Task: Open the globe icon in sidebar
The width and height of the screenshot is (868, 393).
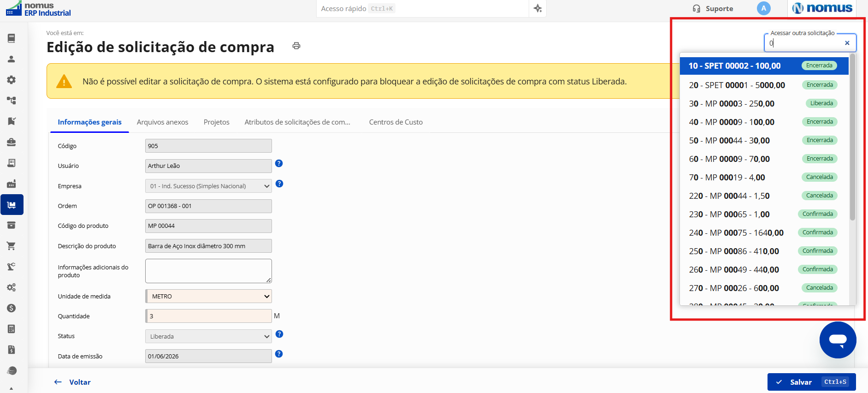Action: (x=12, y=370)
